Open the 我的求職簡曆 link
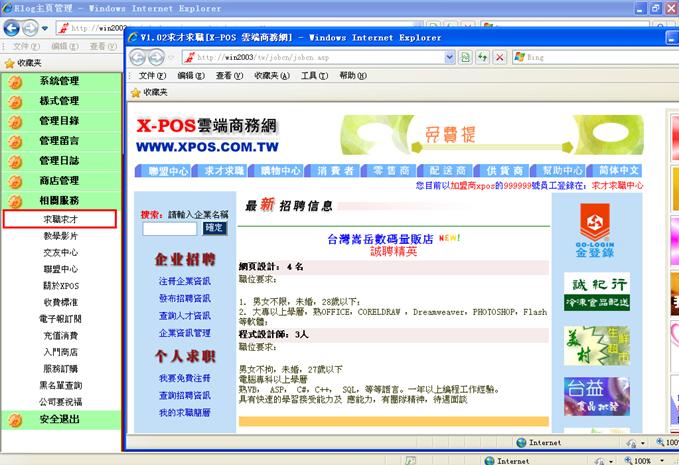 click(184, 413)
